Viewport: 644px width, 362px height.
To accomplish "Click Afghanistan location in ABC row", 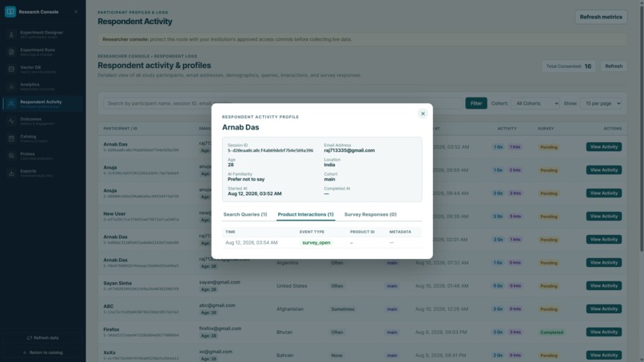I will coord(290,309).
